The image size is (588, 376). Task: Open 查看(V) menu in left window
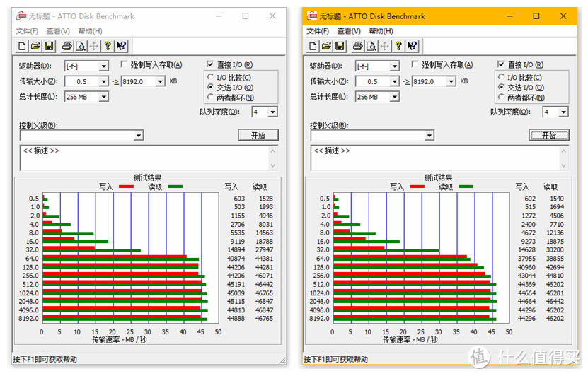coord(58,30)
